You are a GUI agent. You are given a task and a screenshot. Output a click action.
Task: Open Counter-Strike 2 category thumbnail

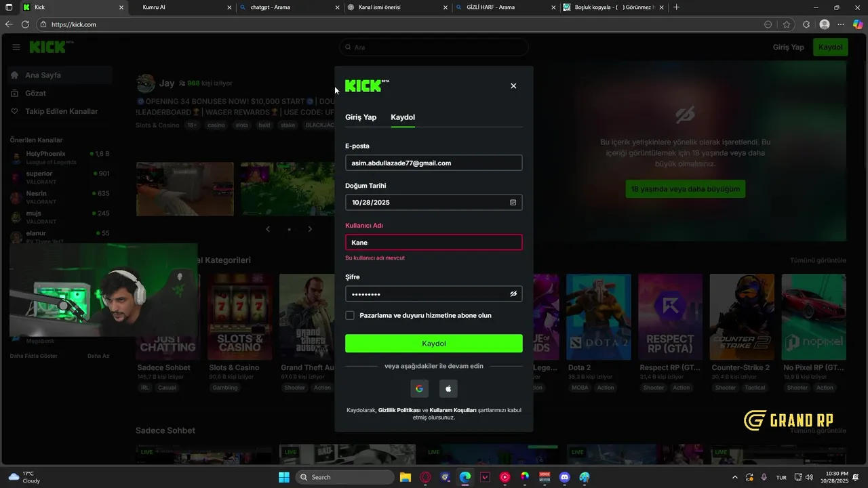742,317
